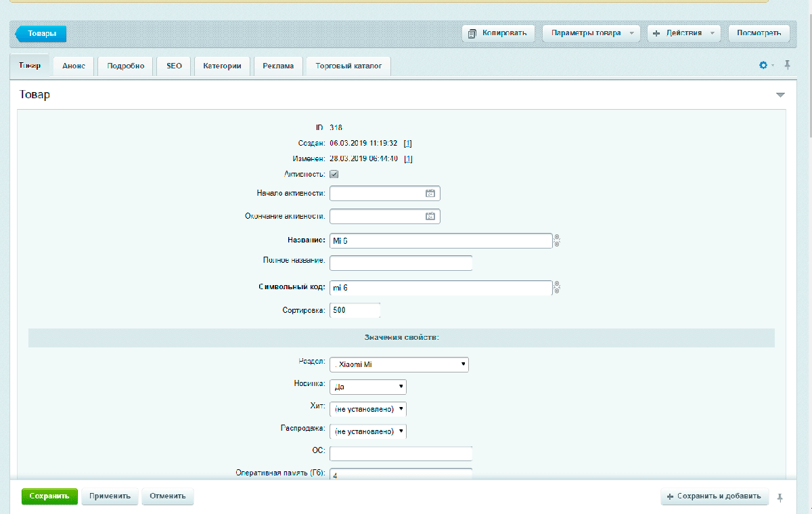Click into the Полное название input field
Image resolution: width=812 pixels, height=514 pixels.
(401, 263)
